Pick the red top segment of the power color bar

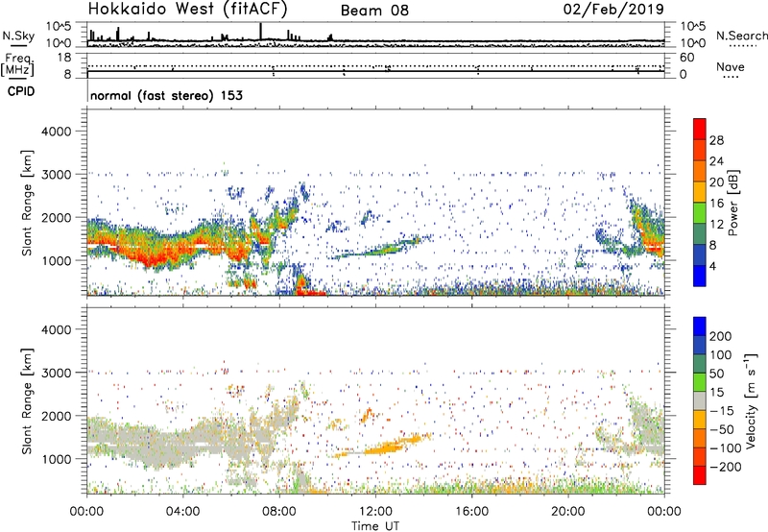pos(700,130)
